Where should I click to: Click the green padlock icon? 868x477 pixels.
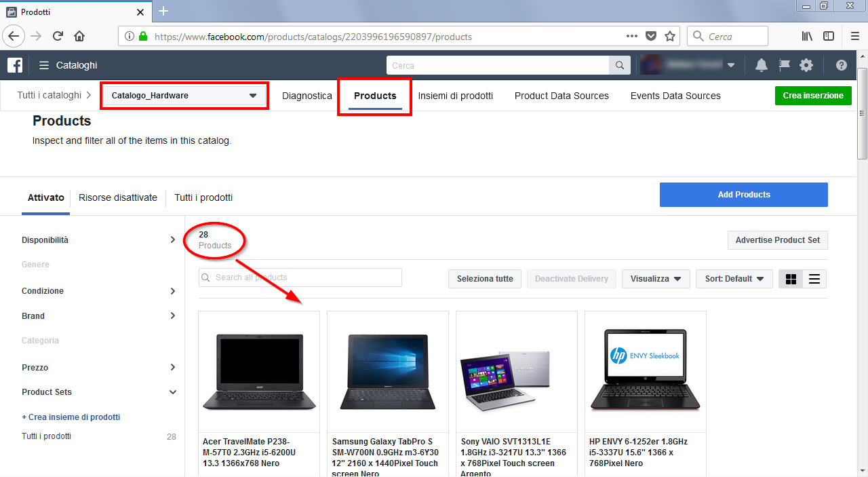pyautogui.click(x=143, y=36)
